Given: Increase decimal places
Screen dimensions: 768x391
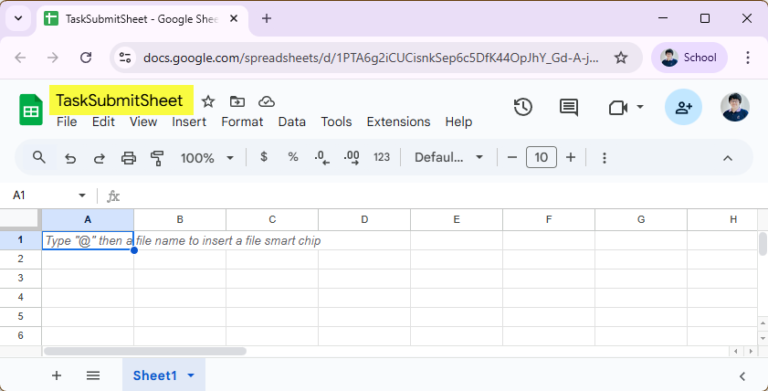Looking at the screenshot, I should (x=352, y=157).
